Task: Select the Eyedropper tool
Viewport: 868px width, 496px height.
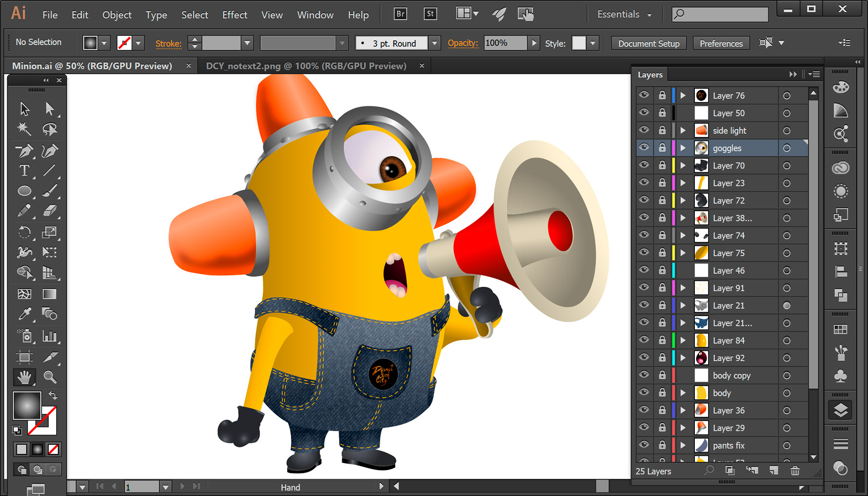Action: point(24,314)
